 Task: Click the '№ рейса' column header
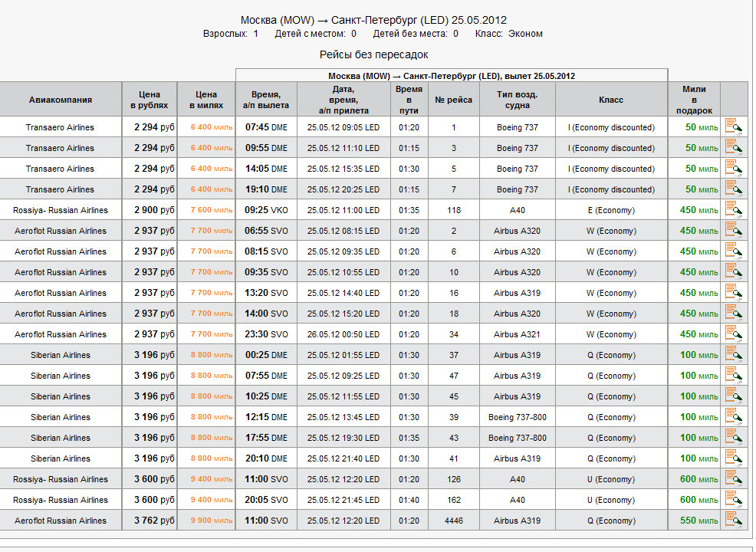click(x=454, y=100)
